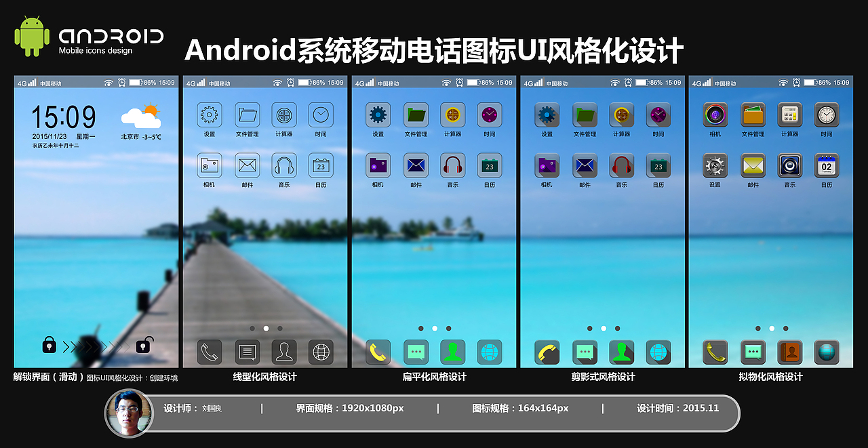Open the globe browser dock icon on flat screen
Viewport: 868px width, 448px height.
tap(490, 351)
